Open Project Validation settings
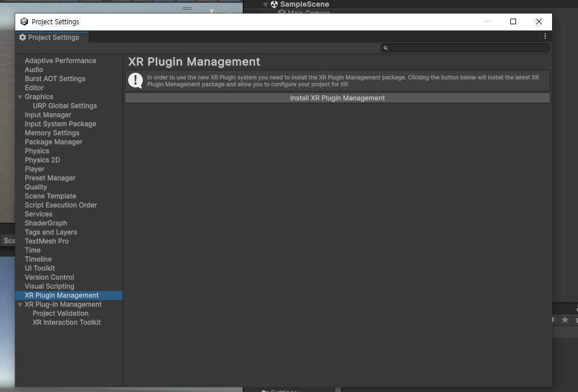Image resolution: width=578 pixels, height=392 pixels. 60,313
